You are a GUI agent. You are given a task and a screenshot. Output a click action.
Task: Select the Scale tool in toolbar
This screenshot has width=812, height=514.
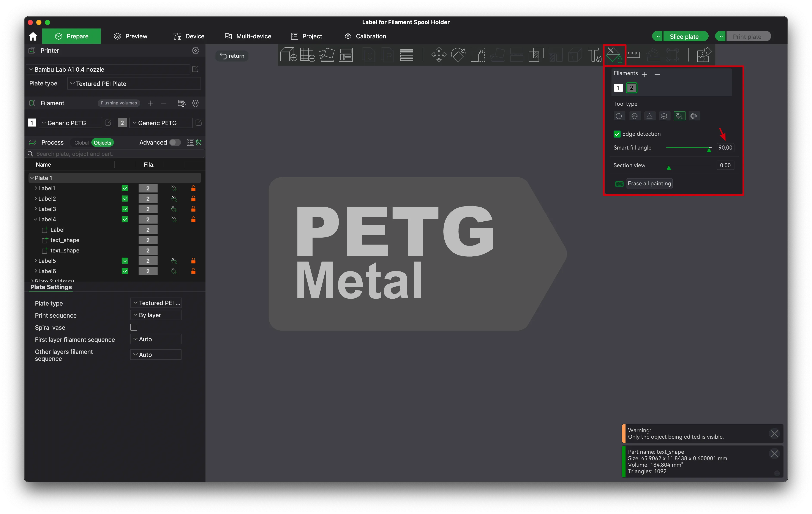pyautogui.click(x=477, y=55)
